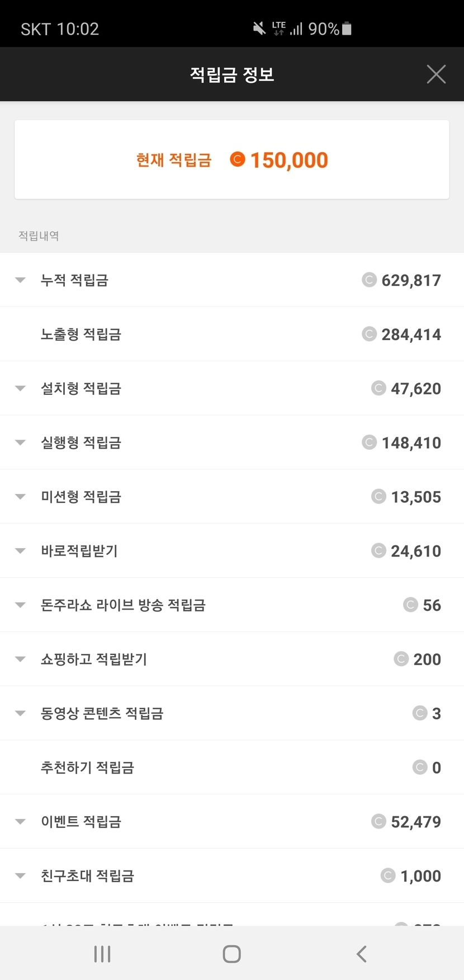Expand the 누적 적립금 row arrow

tap(21, 280)
